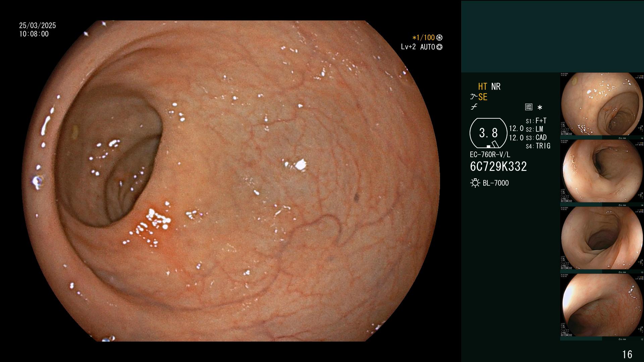Click the S2: LM switch assignment
Viewport: 644px width, 362px height.
(x=534, y=129)
